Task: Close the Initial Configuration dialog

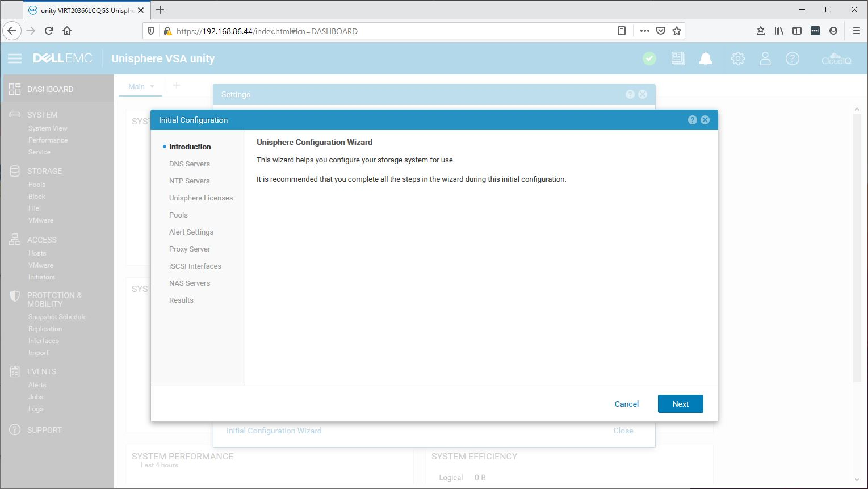Action: [705, 120]
